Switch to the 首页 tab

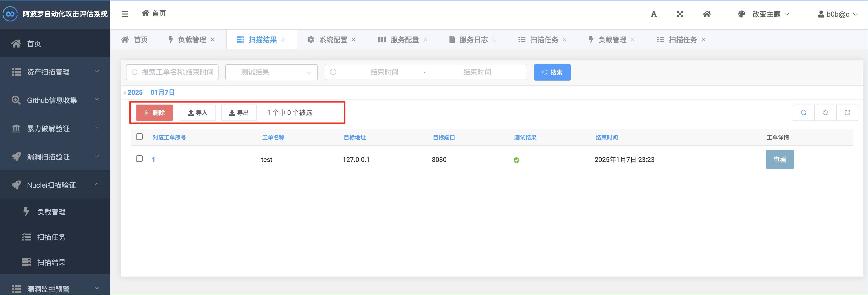pyautogui.click(x=135, y=40)
